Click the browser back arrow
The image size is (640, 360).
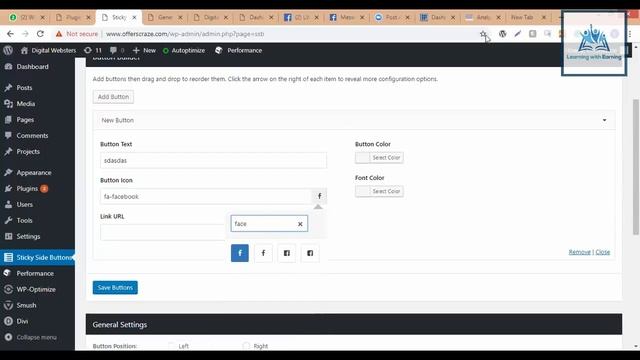coord(10,34)
